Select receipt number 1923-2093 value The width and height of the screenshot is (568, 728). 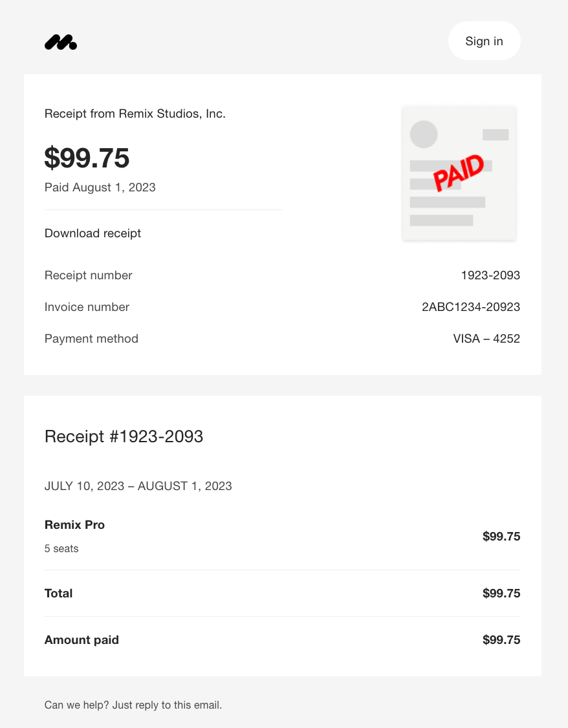(x=490, y=275)
